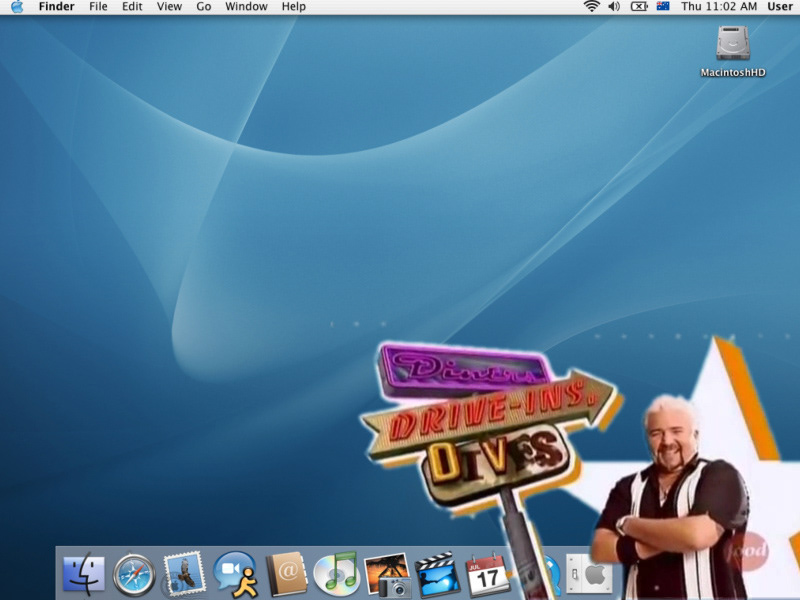Open the View menu
The height and width of the screenshot is (600, 800).
169,7
